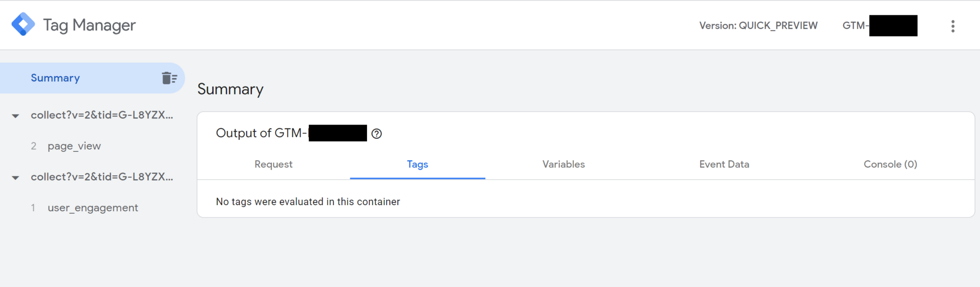Viewport: 980px width, 287px height.
Task: Open the three-dot overflow menu
Action: pyautogui.click(x=953, y=25)
